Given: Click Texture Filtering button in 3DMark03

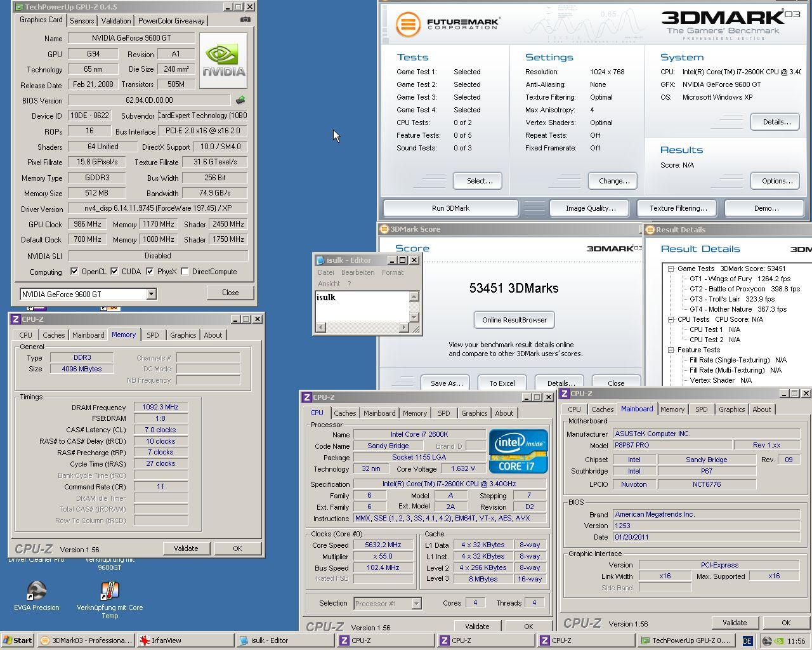Looking at the screenshot, I should (678, 208).
